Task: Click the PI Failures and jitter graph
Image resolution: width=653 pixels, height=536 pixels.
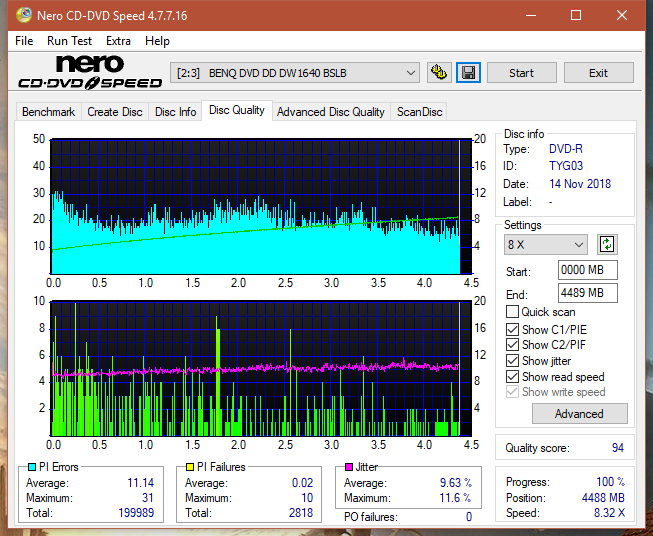Action: click(261, 369)
